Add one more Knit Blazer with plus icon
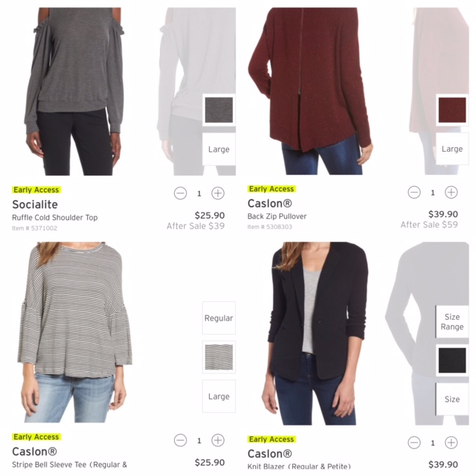Viewport: 476px width, 476px height. click(451, 443)
